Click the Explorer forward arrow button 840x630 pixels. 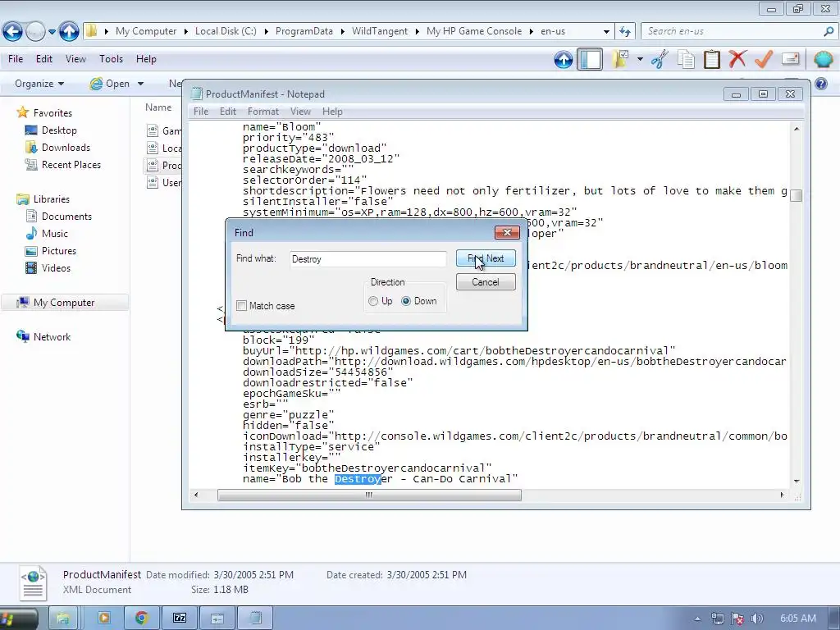[x=35, y=32]
